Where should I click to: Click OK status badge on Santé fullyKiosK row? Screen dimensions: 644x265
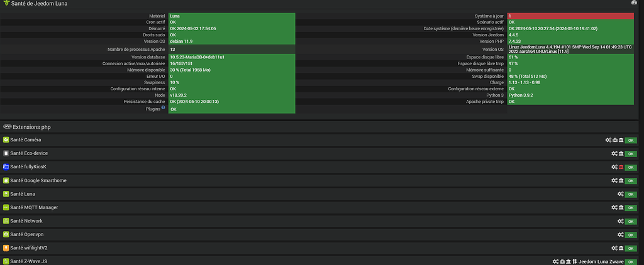tap(631, 167)
